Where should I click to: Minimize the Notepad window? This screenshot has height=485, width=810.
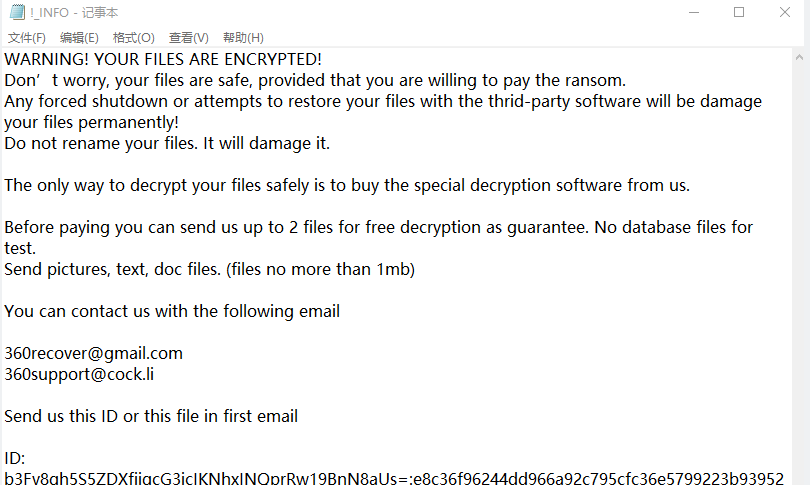click(x=693, y=12)
